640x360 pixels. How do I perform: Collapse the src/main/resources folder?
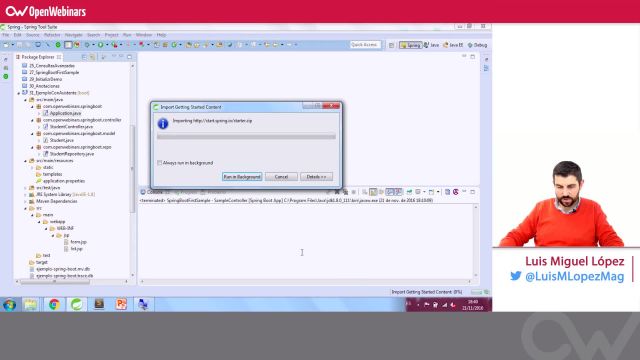click(x=26, y=161)
